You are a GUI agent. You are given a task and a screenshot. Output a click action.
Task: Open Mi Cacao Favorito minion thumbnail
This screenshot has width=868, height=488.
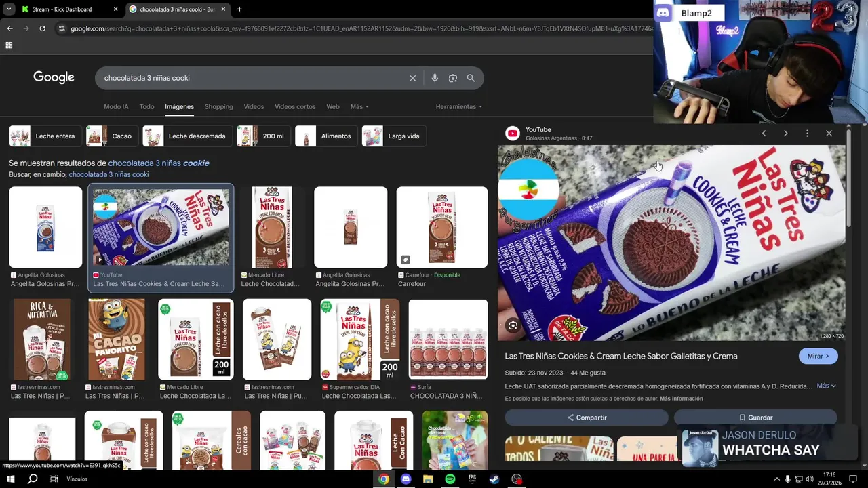pyautogui.click(x=117, y=340)
